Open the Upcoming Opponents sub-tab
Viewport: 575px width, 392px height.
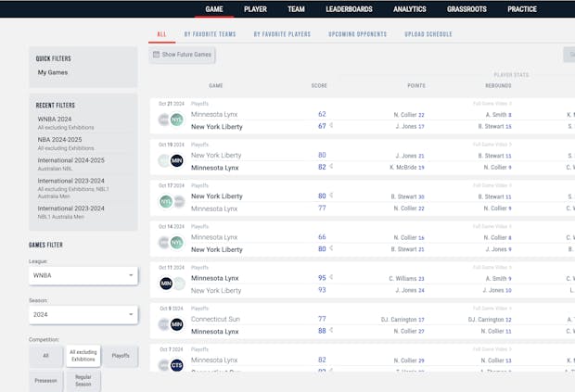coord(358,34)
